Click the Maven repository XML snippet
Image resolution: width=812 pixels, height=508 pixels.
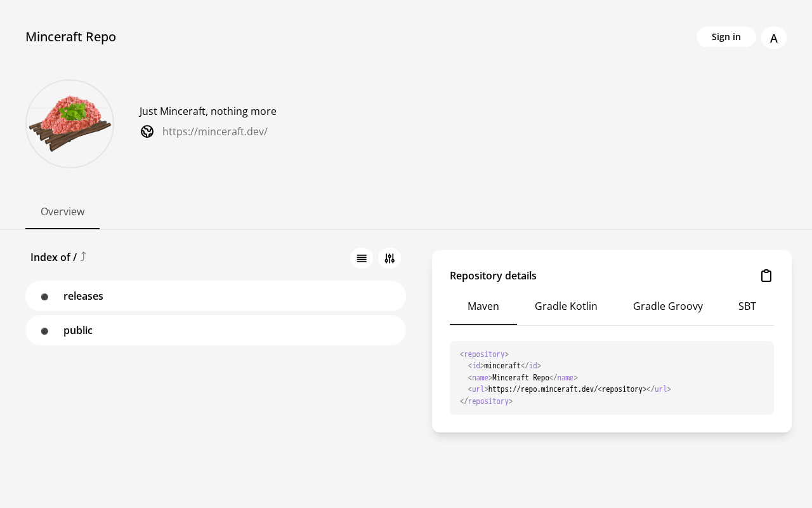612,378
